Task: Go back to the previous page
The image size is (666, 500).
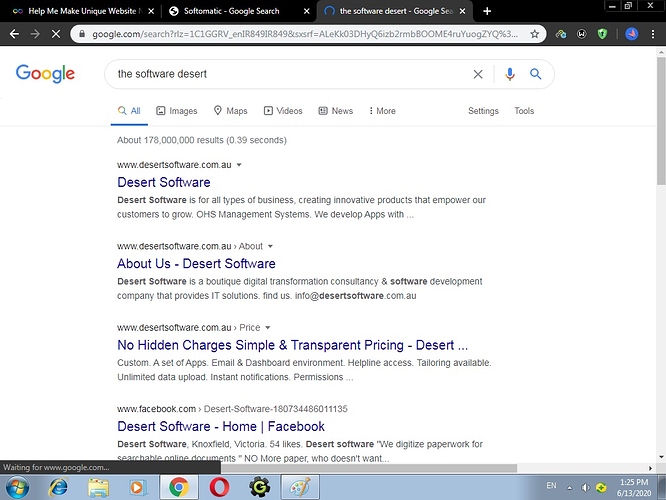Action: click(x=14, y=34)
